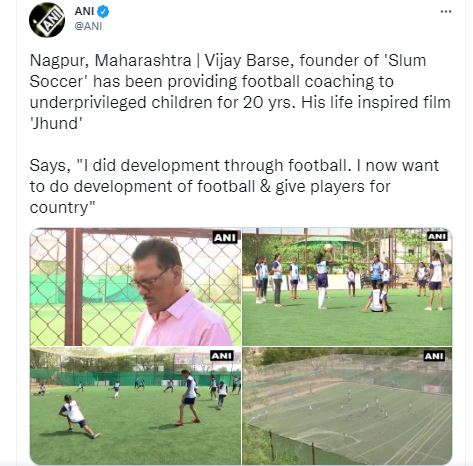Screen dimensions: 473x466
Task: Click ANI watermark on ball-throw photo
Action: tap(437, 236)
